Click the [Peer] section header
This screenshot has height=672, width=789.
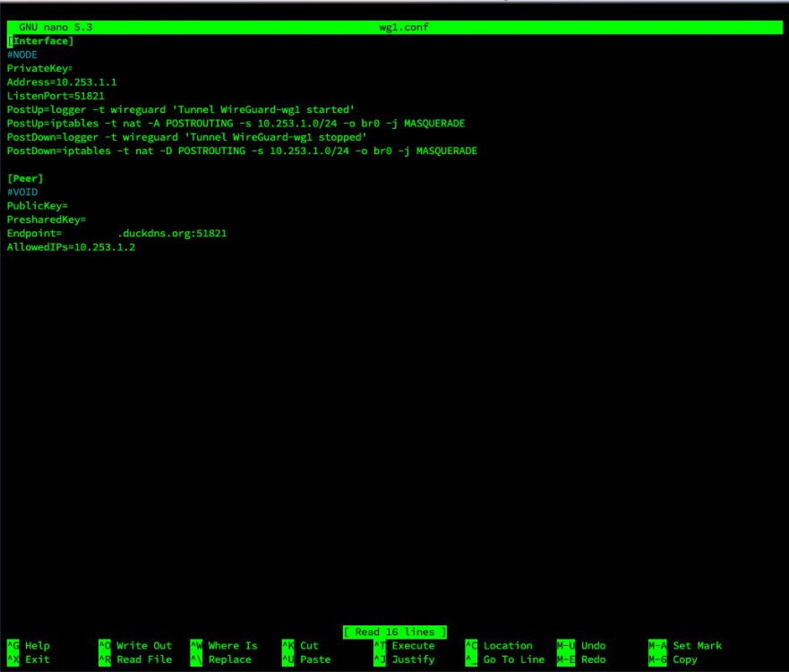[x=25, y=178]
